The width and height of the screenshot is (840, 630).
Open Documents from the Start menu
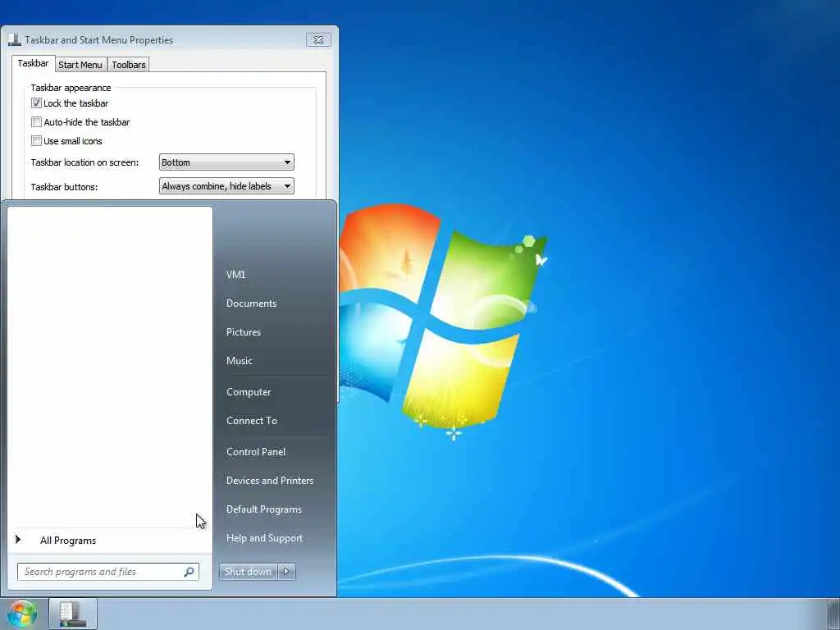click(251, 304)
